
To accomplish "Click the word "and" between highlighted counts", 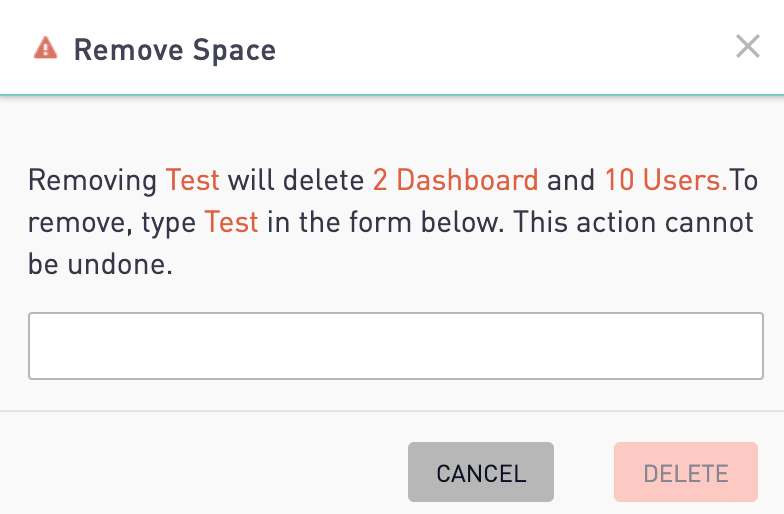I will [571, 181].
